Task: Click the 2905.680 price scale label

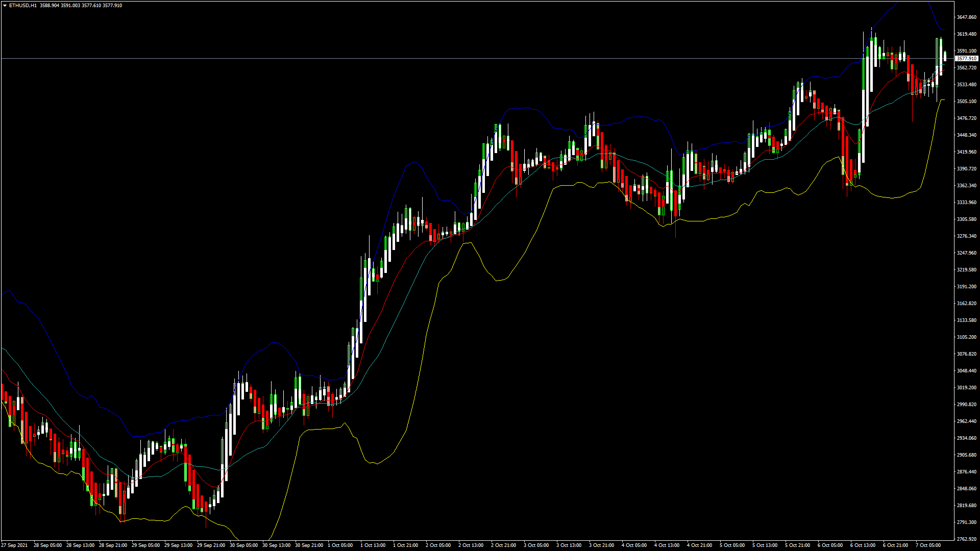Action: pyautogui.click(x=966, y=455)
